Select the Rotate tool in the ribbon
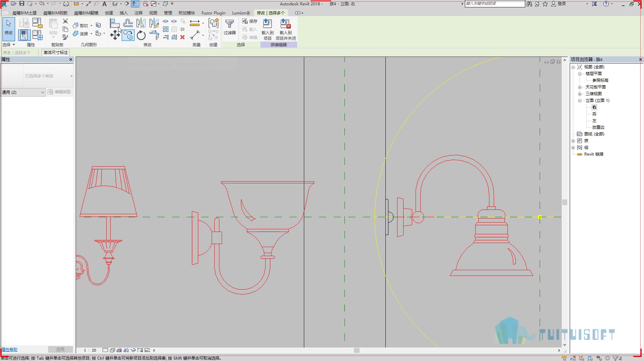The image size is (644, 362). (x=141, y=35)
